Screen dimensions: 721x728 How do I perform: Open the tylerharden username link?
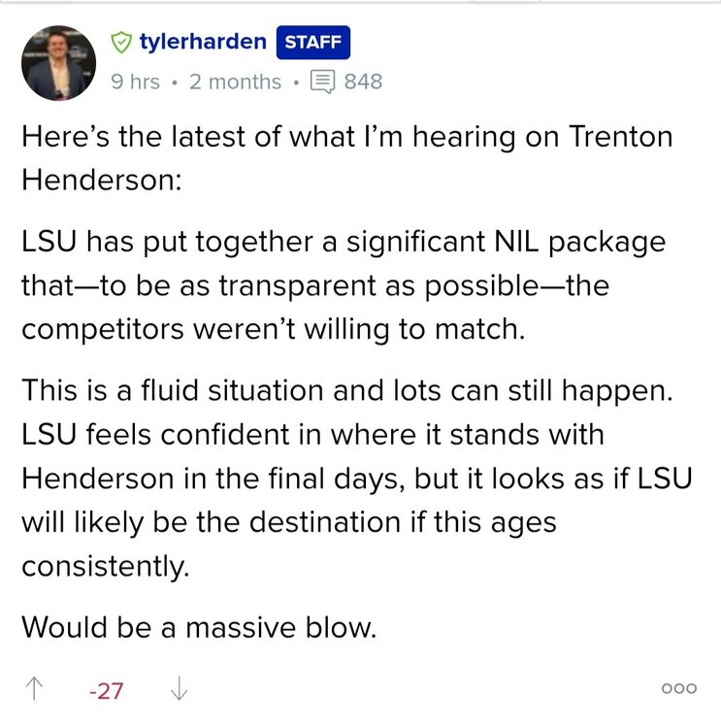pyautogui.click(x=203, y=42)
